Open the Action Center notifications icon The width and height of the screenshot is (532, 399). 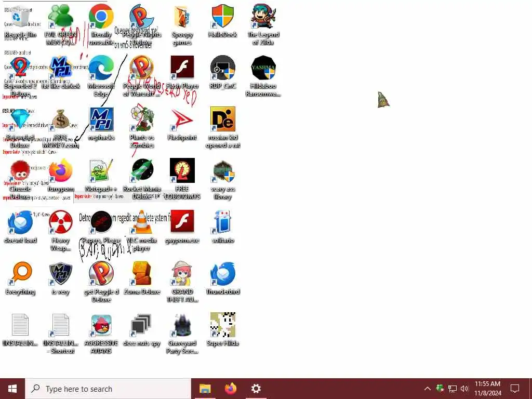515,389
